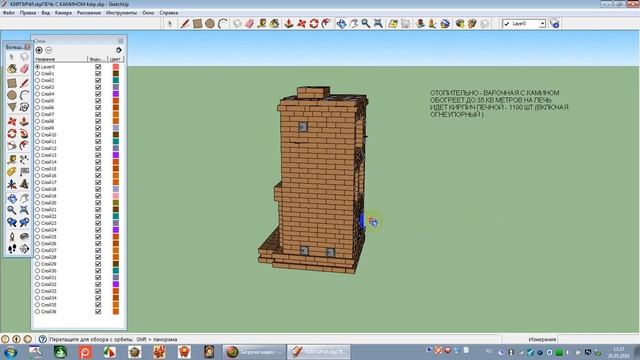Pick the Rectangle tool in top toolbar

pos(198,24)
